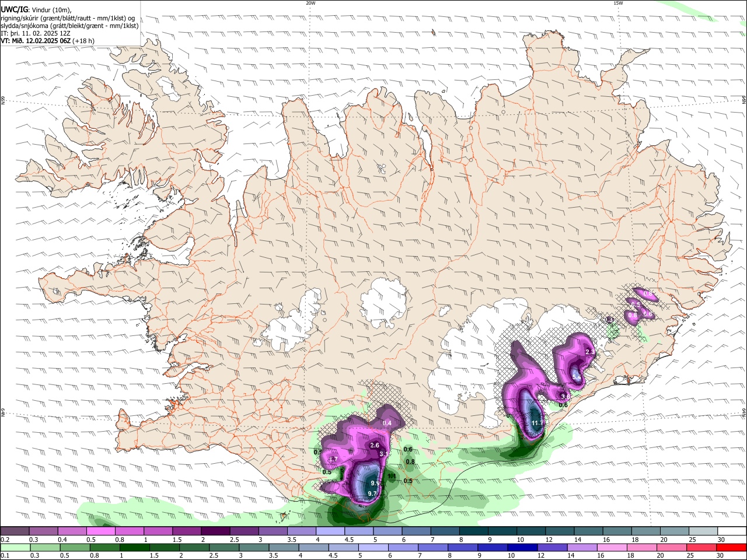
Task: Click the first purple 0.2 swatch in top legend
Action: [15, 531]
